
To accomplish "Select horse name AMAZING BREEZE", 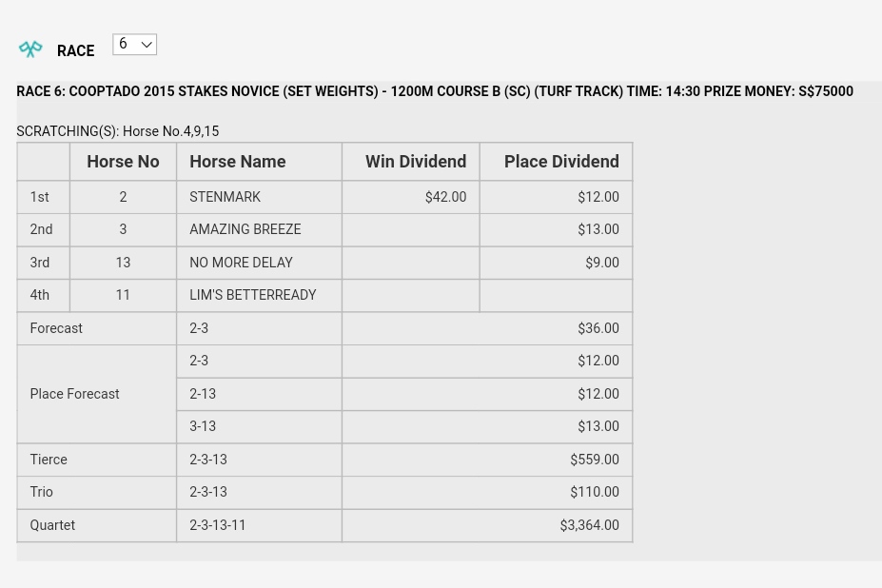I will pyautogui.click(x=245, y=229).
